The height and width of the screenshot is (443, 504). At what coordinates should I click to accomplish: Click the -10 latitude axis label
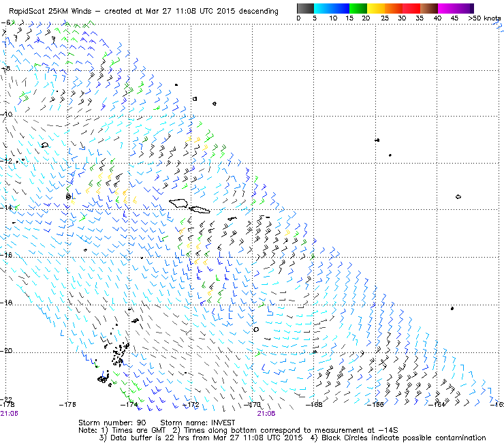pos(6,114)
